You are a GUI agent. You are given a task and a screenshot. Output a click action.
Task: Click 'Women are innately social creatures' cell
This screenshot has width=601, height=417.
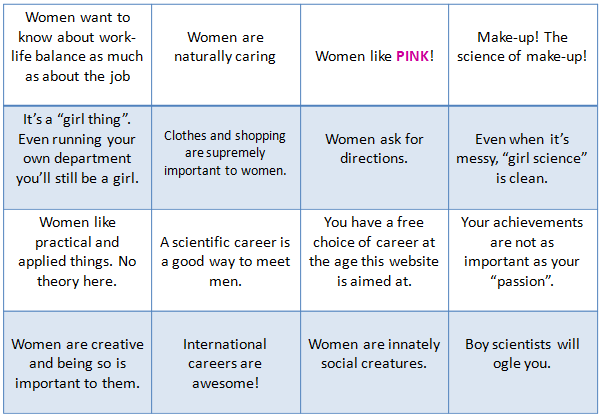(x=374, y=362)
